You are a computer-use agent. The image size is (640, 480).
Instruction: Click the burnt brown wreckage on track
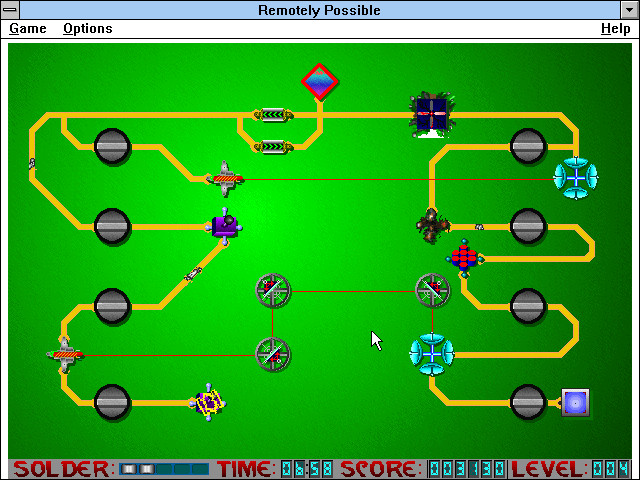432,225
